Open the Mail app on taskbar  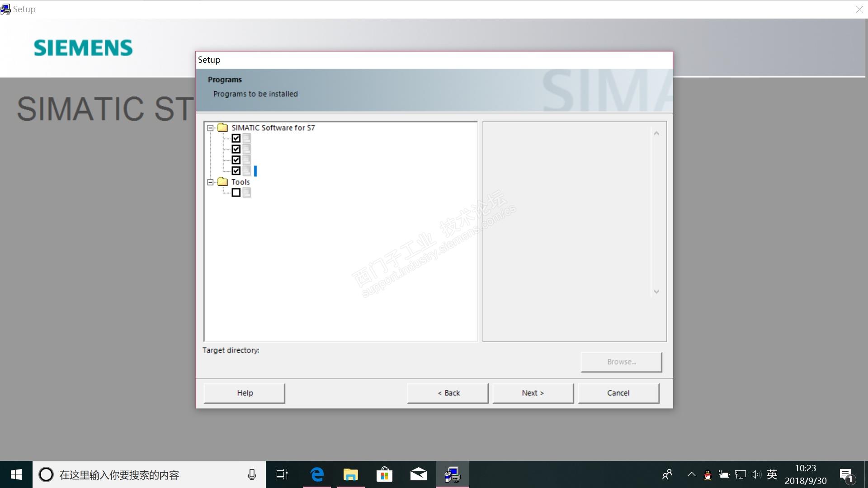tap(418, 474)
